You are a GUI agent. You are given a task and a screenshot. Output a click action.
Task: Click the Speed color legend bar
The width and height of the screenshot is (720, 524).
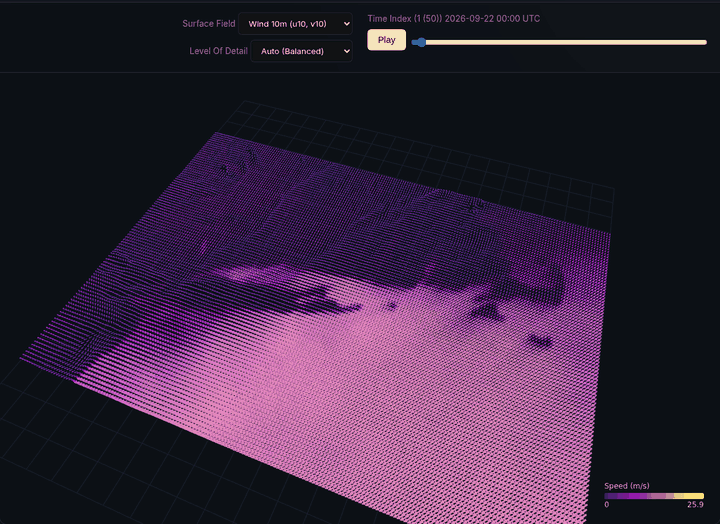coord(654,496)
